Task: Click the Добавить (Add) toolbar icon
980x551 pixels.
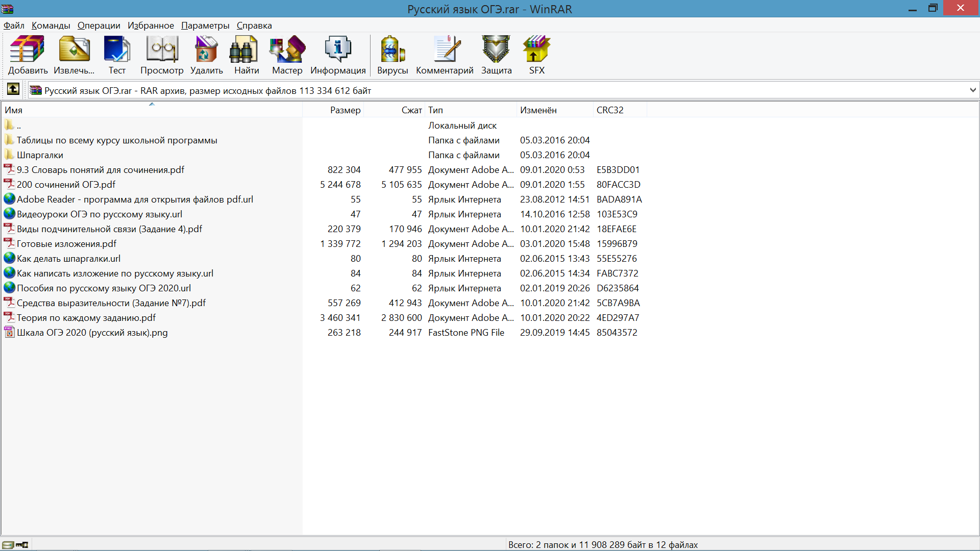Action: tap(28, 55)
